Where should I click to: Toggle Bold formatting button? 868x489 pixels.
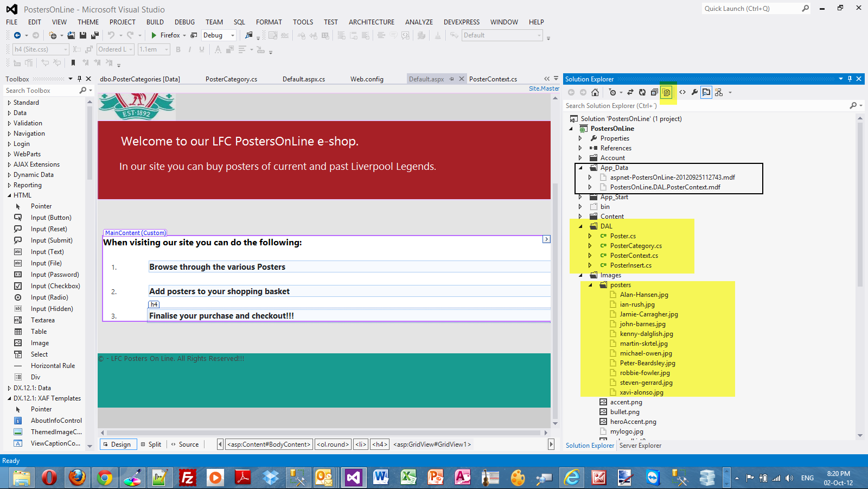click(178, 49)
